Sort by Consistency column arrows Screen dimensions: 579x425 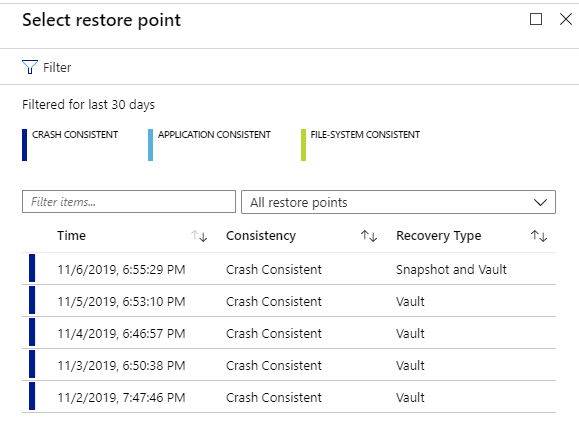click(x=369, y=236)
